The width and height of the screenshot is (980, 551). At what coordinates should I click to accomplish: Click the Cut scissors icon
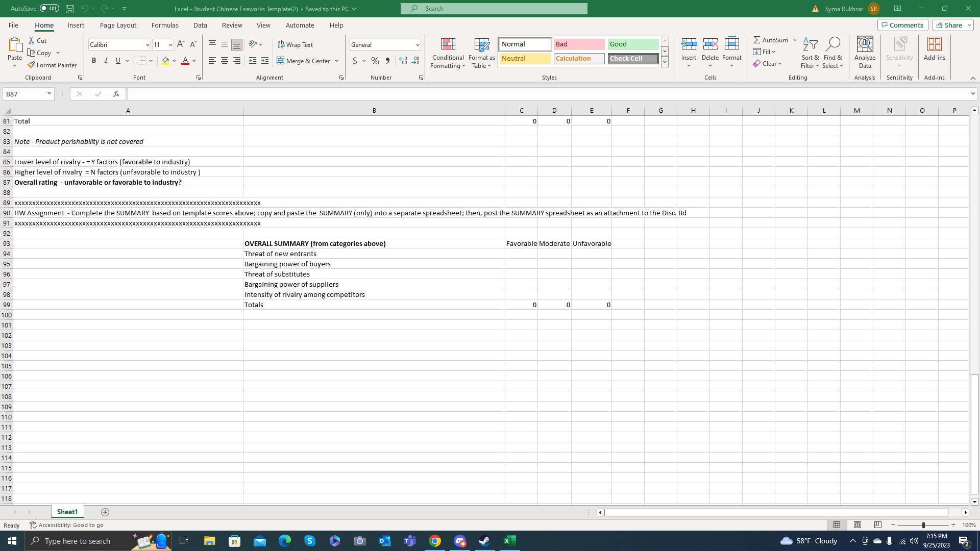pos(32,40)
